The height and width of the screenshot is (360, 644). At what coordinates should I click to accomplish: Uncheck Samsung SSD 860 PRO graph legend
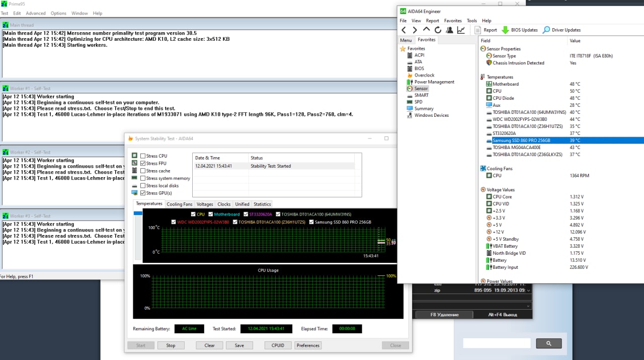coord(311,222)
